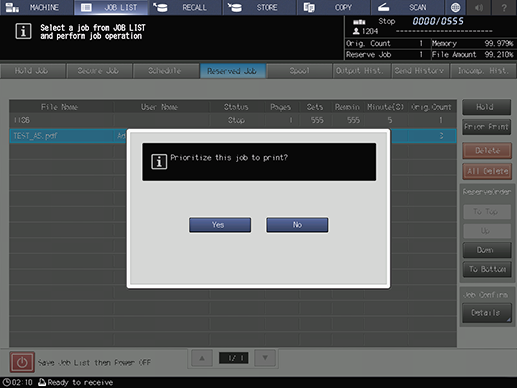Move job To Bottom of list

(x=487, y=269)
